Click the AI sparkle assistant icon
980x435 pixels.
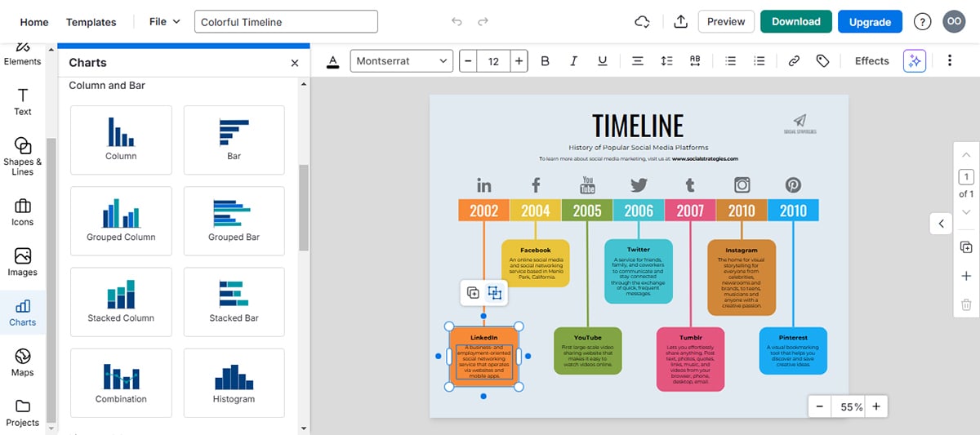[915, 61]
